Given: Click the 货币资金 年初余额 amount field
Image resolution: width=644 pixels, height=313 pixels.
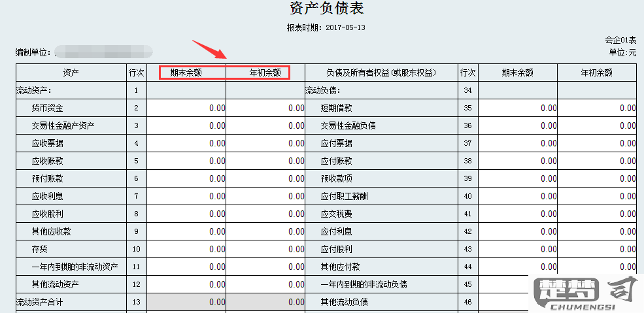Looking at the screenshot, I should click(265, 108).
